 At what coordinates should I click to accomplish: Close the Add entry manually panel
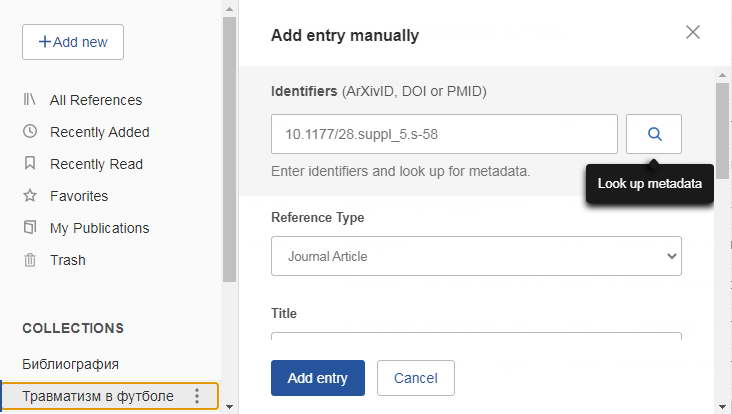pos(693,32)
